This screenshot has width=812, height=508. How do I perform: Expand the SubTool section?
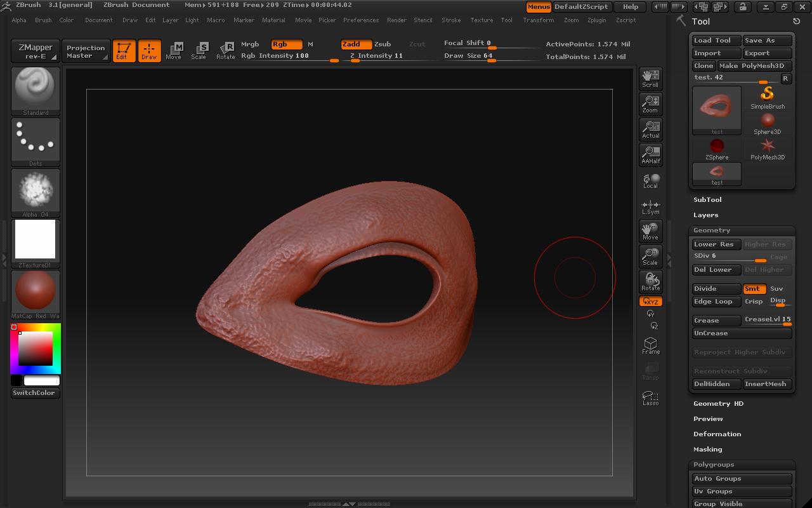[x=707, y=200]
